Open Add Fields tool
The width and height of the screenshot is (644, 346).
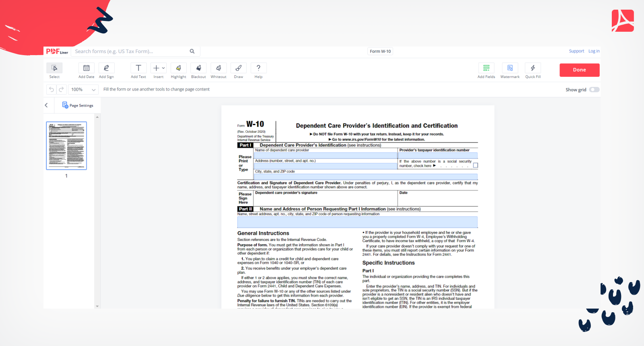[486, 68]
